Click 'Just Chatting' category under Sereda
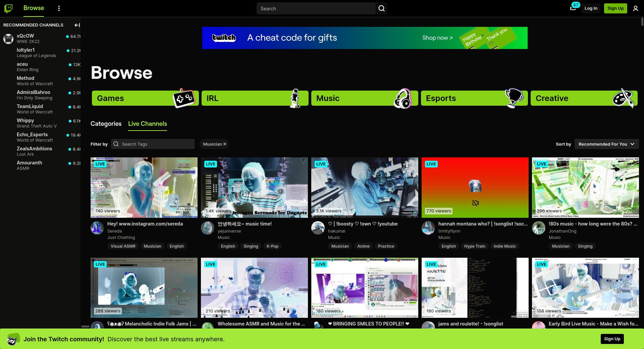This screenshot has width=644, height=349. pyautogui.click(x=121, y=237)
